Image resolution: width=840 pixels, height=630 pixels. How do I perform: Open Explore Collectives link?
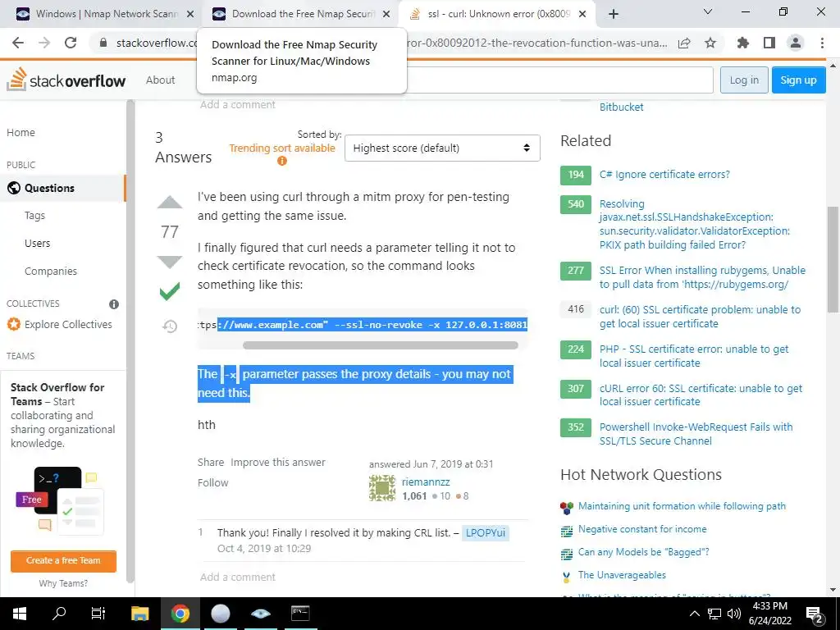point(68,324)
